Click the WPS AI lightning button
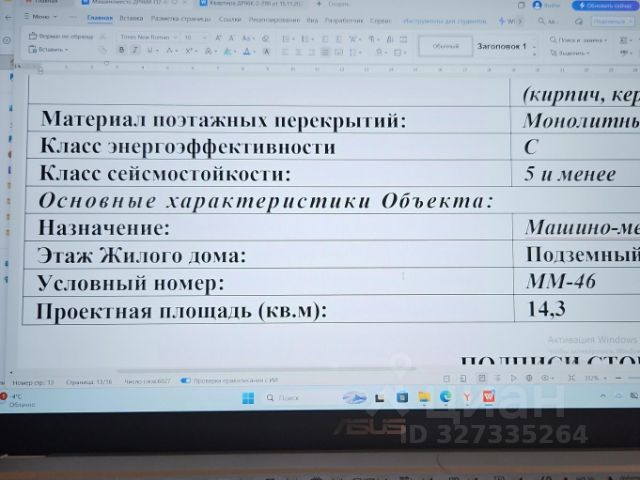Image resolution: width=640 pixels, height=480 pixels. [507, 21]
